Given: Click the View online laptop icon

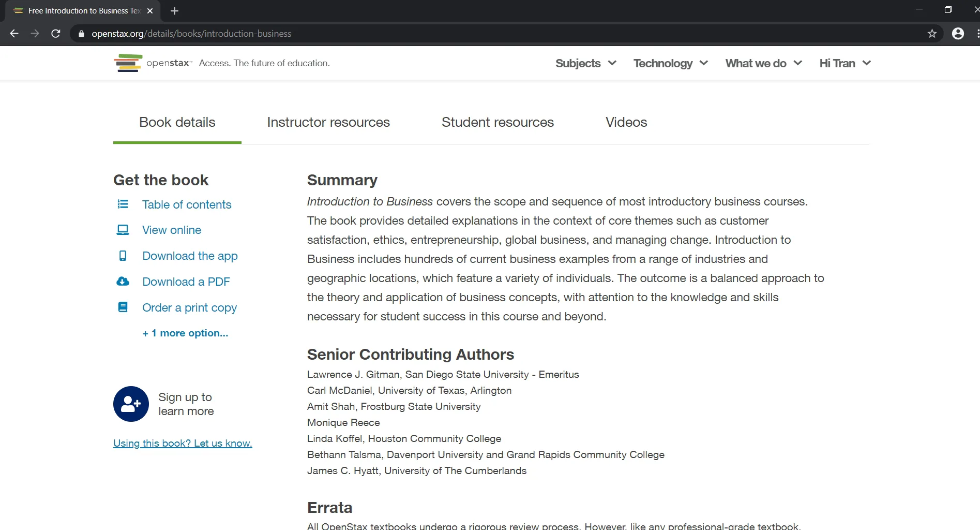Looking at the screenshot, I should point(123,230).
